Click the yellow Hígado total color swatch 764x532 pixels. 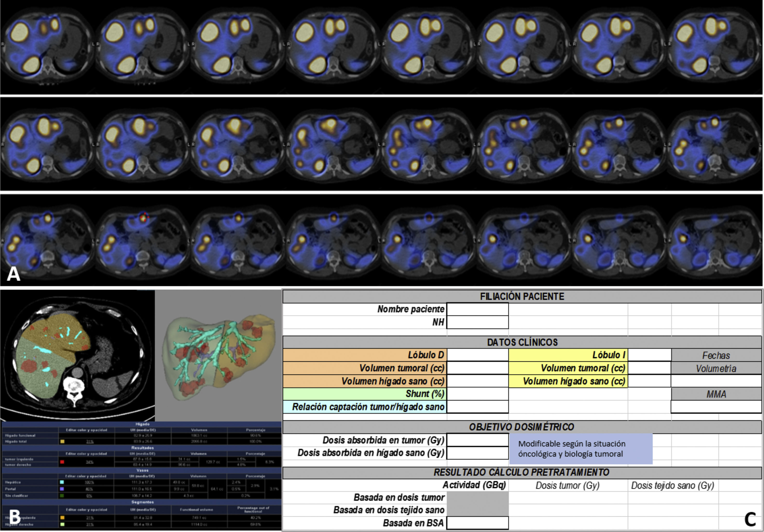[x=62, y=442]
